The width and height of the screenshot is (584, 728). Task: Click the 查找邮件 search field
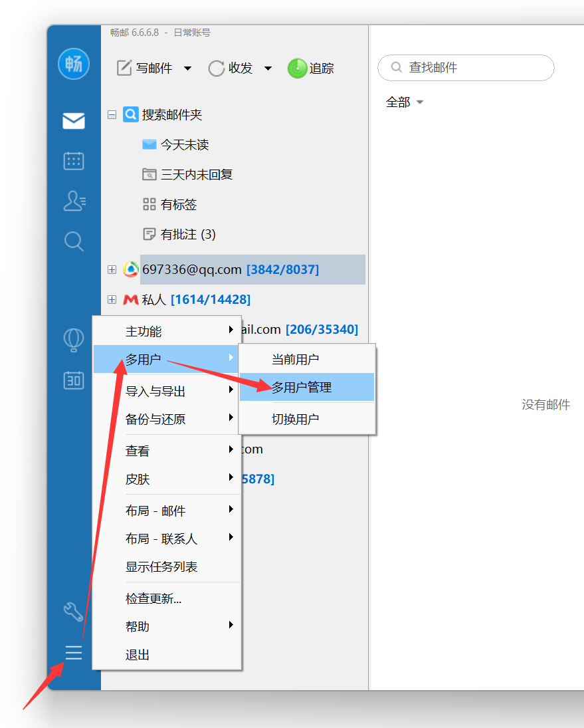pyautogui.click(x=466, y=68)
